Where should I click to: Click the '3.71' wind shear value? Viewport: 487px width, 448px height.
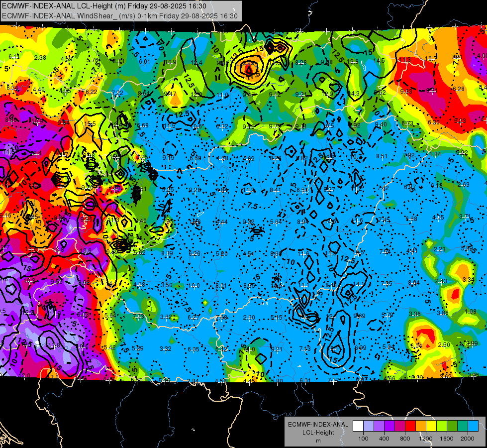tap(465, 216)
